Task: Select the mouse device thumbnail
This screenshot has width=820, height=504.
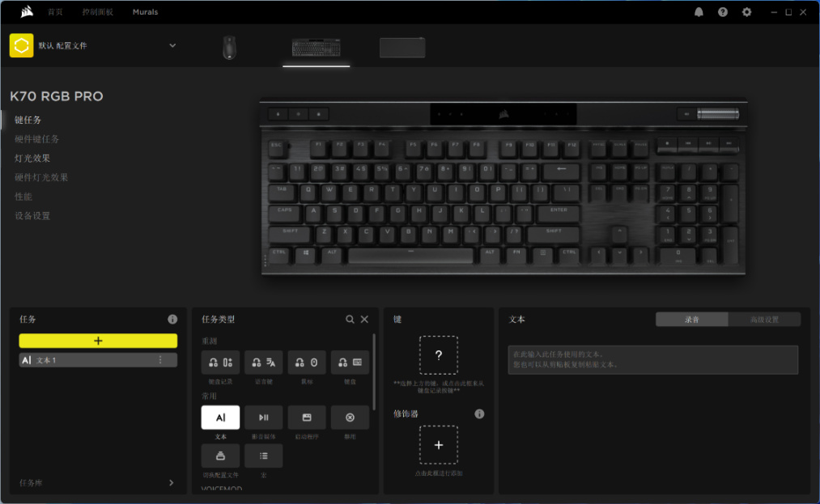Action: pos(229,48)
